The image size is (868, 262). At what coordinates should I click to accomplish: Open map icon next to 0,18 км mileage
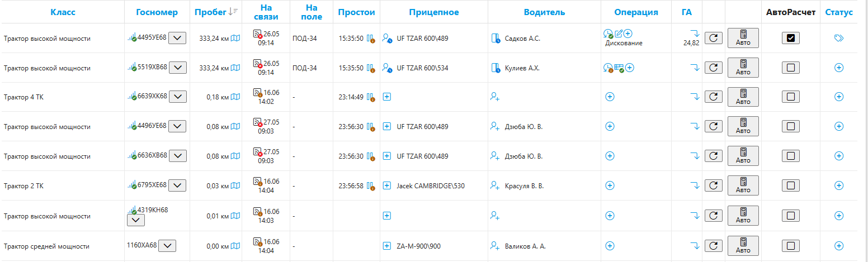(x=235, y=97)
